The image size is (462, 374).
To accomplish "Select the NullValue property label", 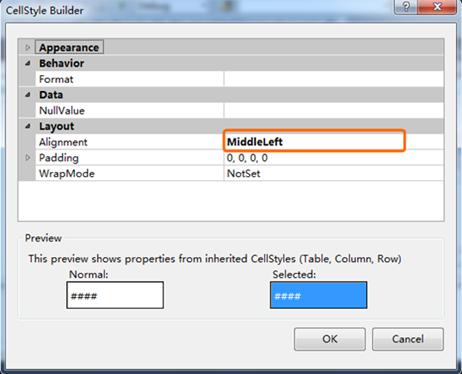I will click(x=62, y=110).
